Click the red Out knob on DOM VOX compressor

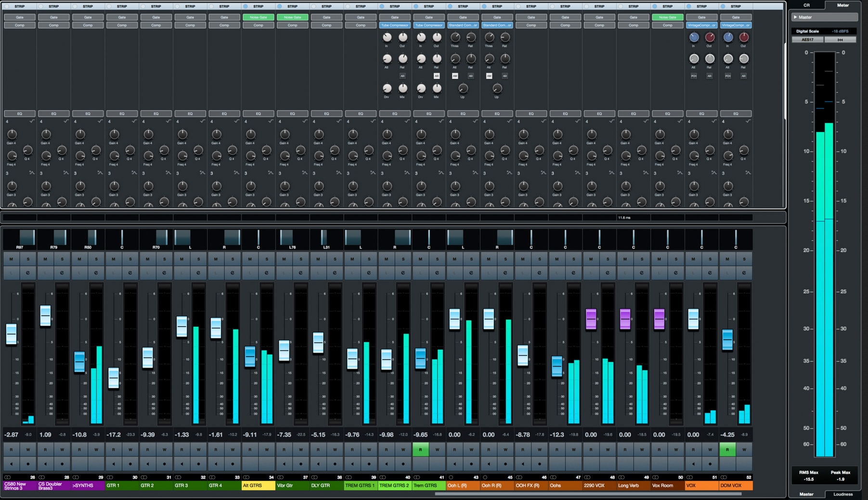tap(744, 37)
